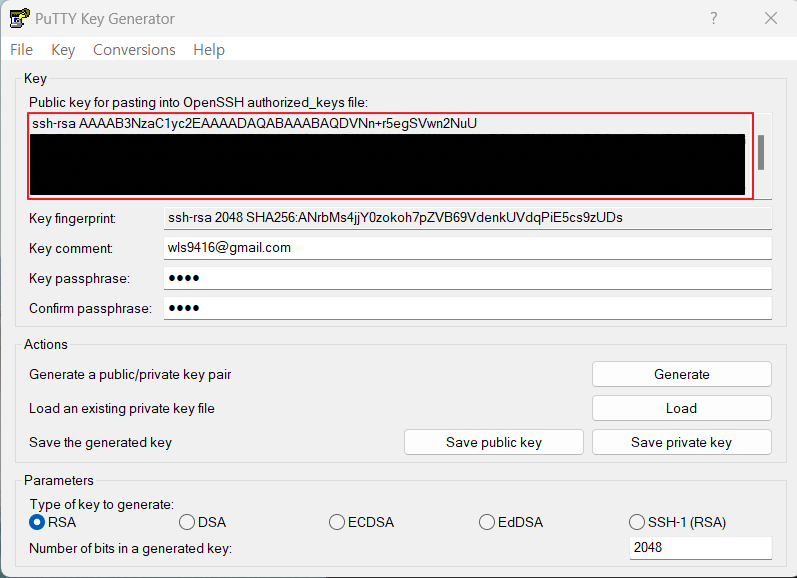The width and height of the screenshot is (797, 578).
Task: Click the 'Confirm passphrase:' label
Action: (90, 309)
